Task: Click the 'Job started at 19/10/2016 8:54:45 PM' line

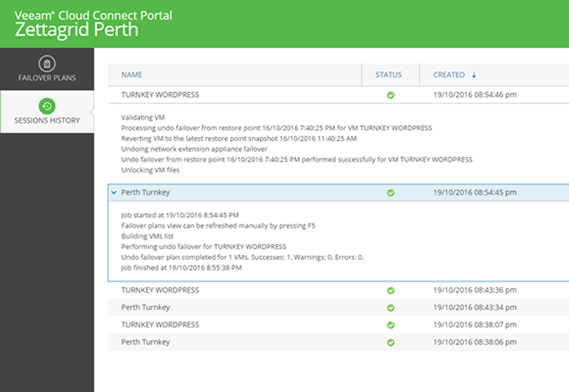Action: click(180, 215)
